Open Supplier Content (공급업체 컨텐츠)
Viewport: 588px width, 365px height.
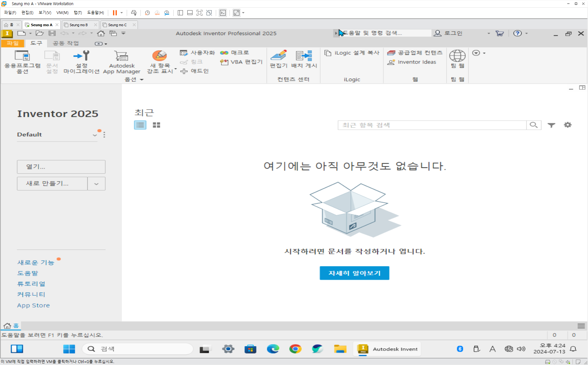tap(415, 53)
